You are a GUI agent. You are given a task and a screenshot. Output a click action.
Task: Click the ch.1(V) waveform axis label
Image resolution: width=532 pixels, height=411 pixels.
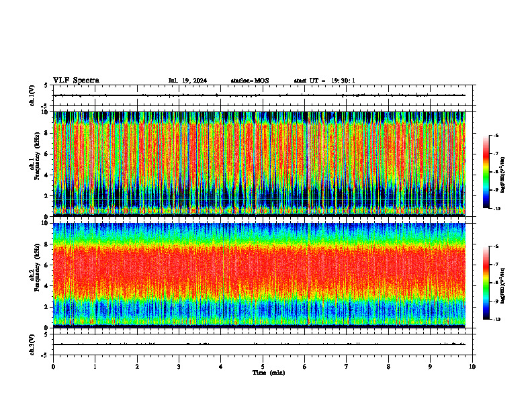(x=32, y=95)
